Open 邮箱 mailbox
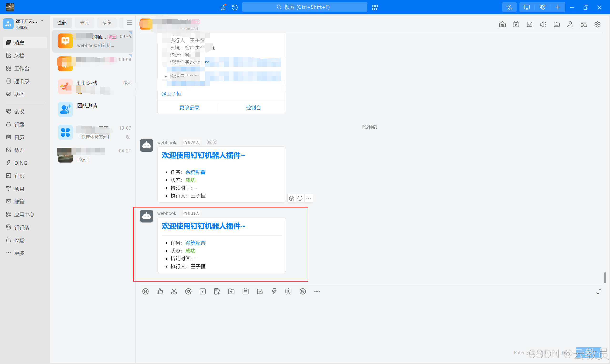 25,202
